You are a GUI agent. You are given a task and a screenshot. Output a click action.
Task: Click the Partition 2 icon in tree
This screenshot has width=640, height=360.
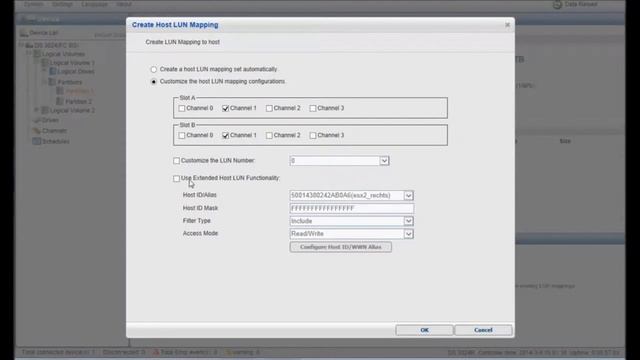[x=60, y=101]
